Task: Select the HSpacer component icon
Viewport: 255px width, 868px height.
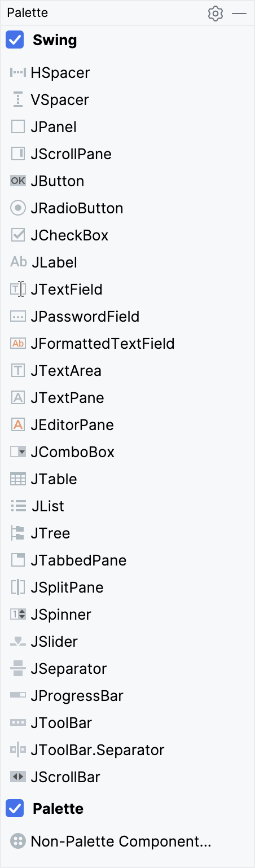Action: coord(18,73)
